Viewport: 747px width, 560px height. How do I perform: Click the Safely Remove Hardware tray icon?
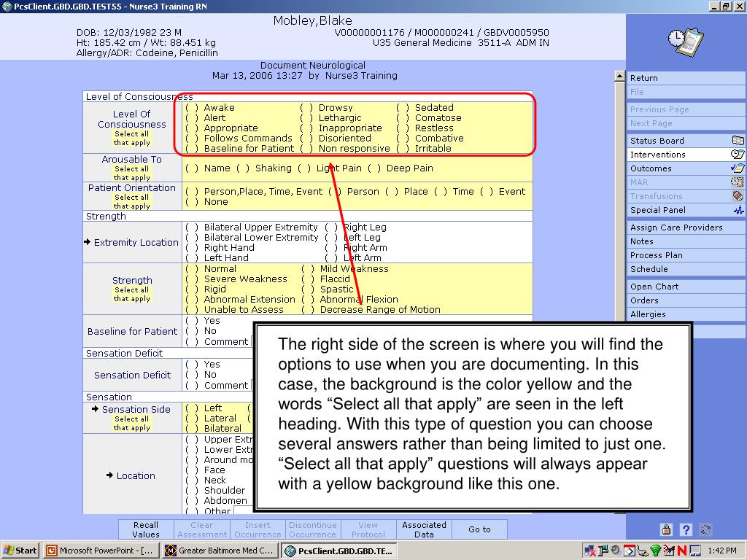[642, 551]
